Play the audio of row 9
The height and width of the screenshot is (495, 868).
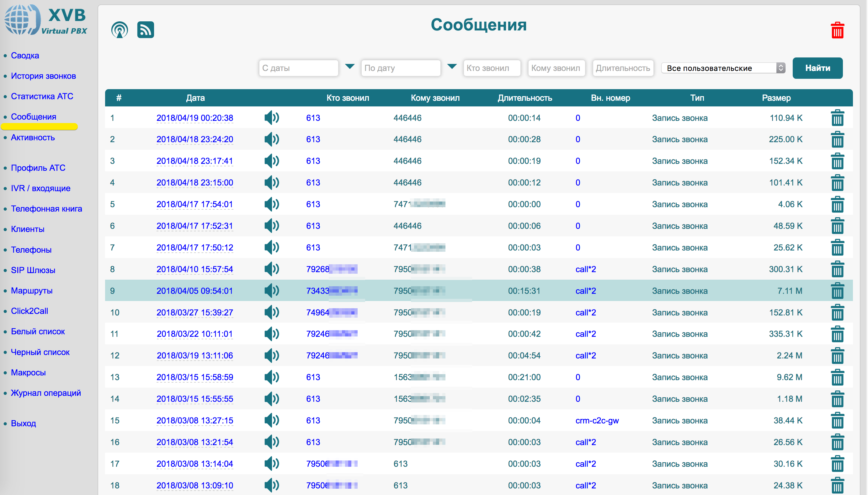pos(271,291)
